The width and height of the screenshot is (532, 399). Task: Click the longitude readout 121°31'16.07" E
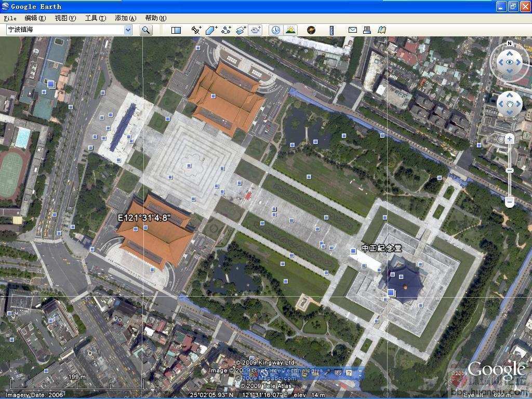pos(265,395)
